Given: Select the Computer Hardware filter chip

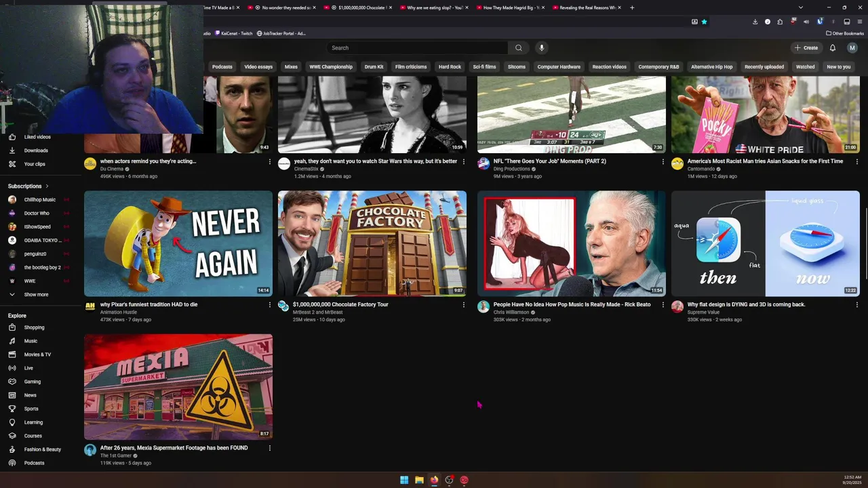Looking at the screenshot, I should (559, 66).
